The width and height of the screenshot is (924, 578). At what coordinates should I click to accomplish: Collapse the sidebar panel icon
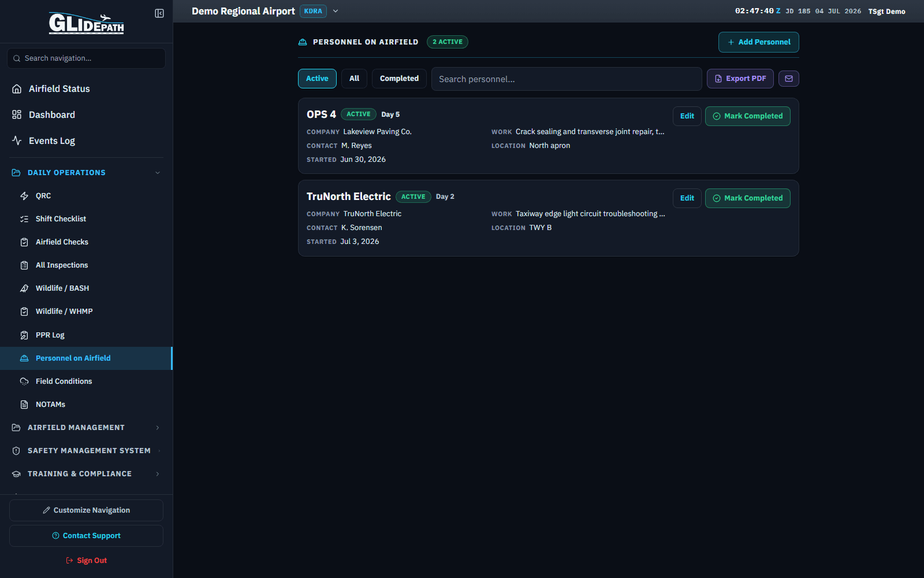(x=159, y=13)
